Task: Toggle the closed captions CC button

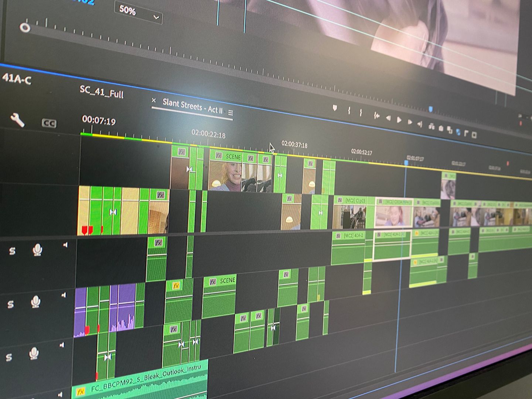Action: click(x=49, y=123)
